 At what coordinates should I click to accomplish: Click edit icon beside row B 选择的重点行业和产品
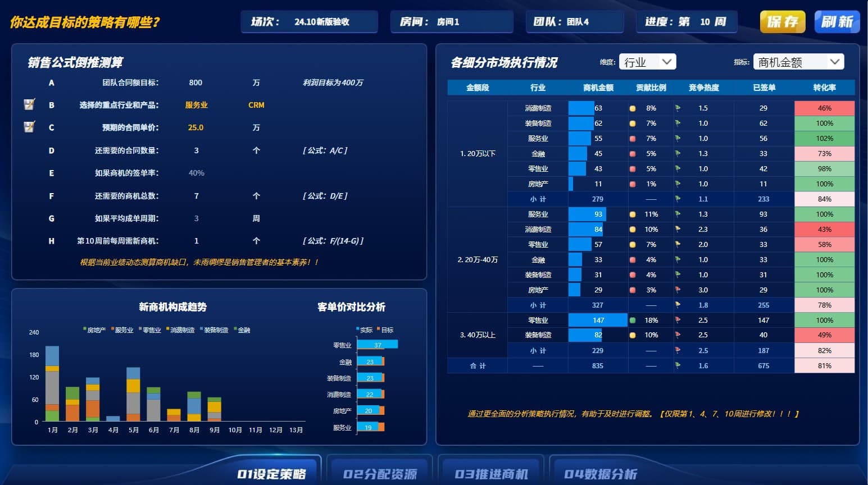point(29,104)
